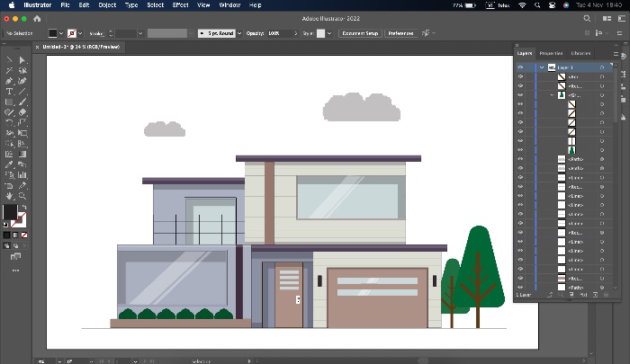This screenshot has width=630, height=364.
Task: Toggle visibility eye of the <Group> row
Action: point(521,95)
